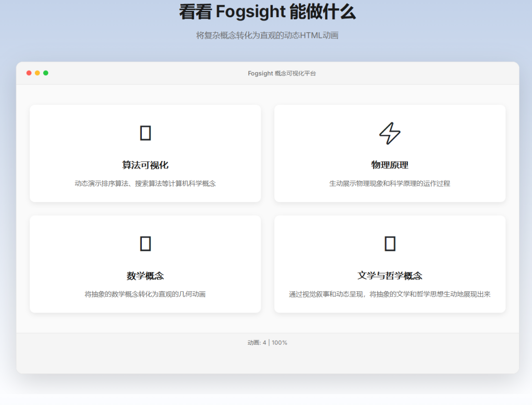Select the 文学与哲学概念 card
532x405 pixels.
click(390, 264)
